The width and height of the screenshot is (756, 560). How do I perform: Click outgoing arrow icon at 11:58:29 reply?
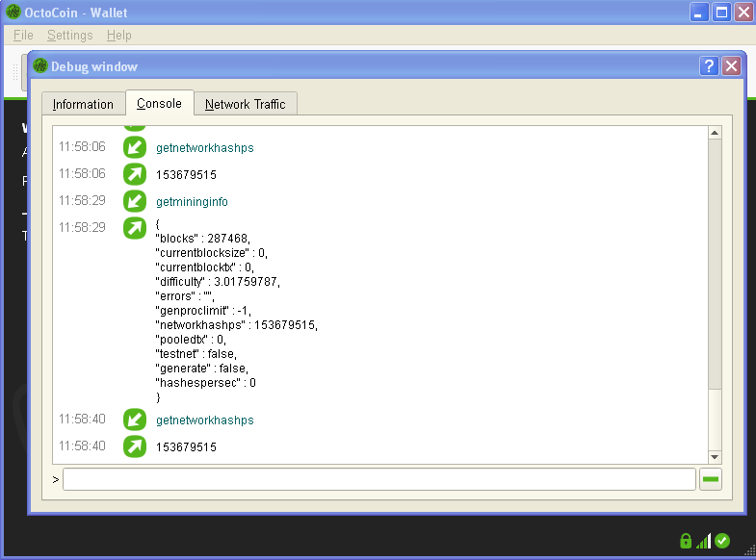(135, 228)
